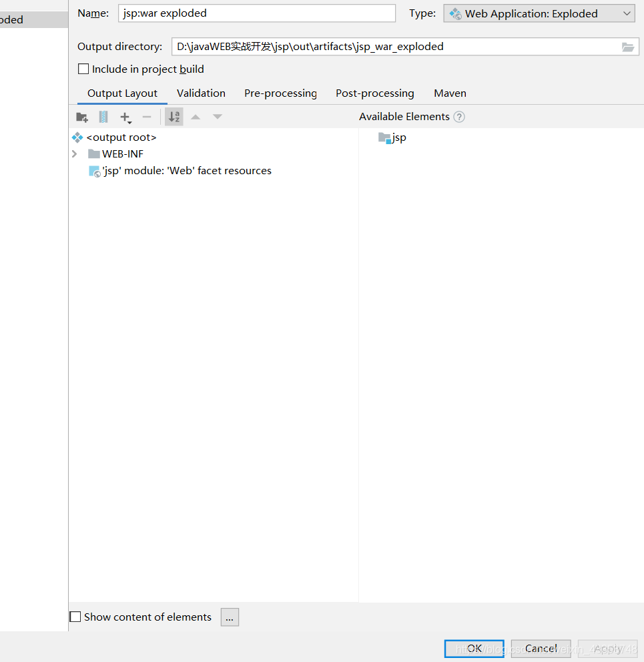Enable Include in project build checkbox
Image resolution: width=644 pixels, height=662 pixels.
(83, 69)
